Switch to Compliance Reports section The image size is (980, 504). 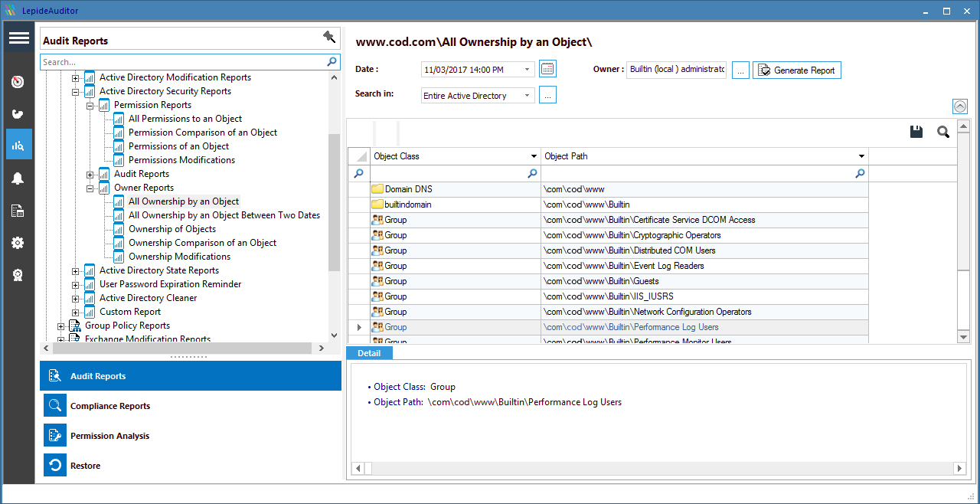(191, 406)
